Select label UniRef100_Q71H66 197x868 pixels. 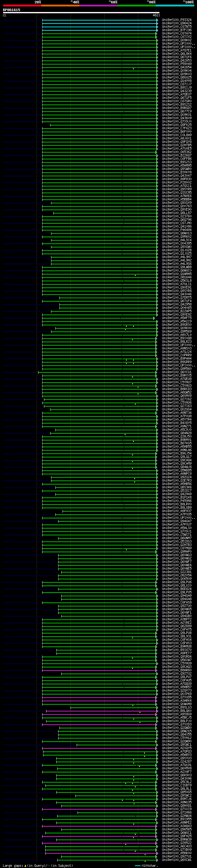177,812
